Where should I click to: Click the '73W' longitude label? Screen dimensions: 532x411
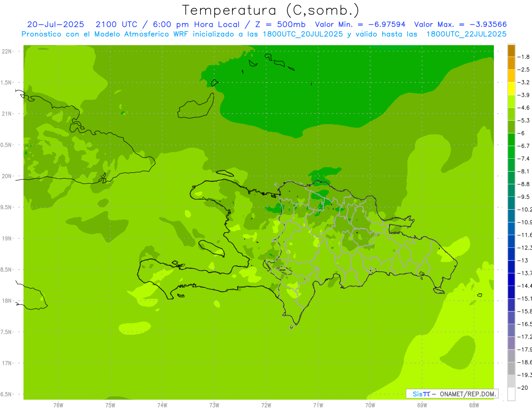click(214, 405)
